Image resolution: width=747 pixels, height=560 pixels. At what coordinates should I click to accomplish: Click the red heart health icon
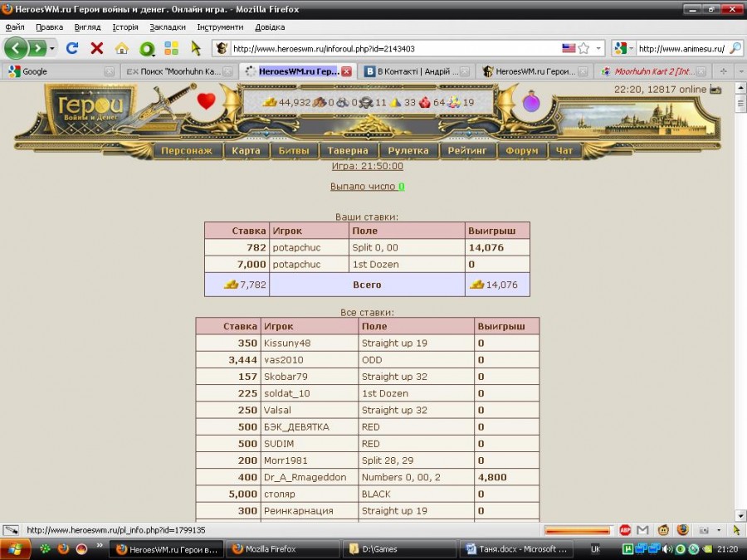click(206, 101)
